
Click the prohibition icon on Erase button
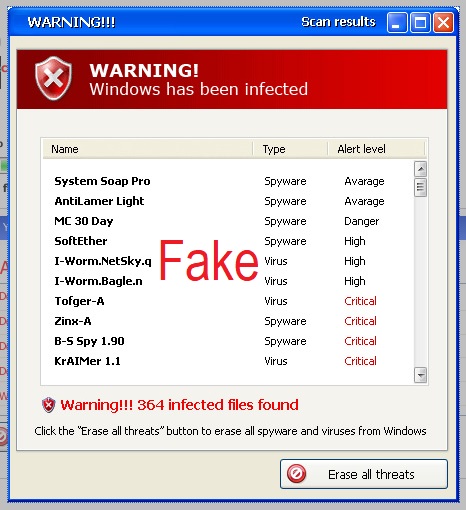296,474
